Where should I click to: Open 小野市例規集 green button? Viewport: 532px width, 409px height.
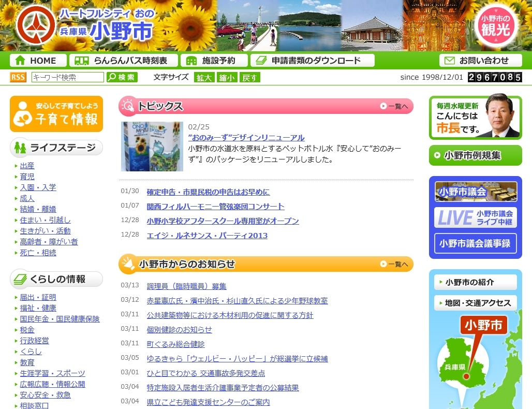(476, 155)
